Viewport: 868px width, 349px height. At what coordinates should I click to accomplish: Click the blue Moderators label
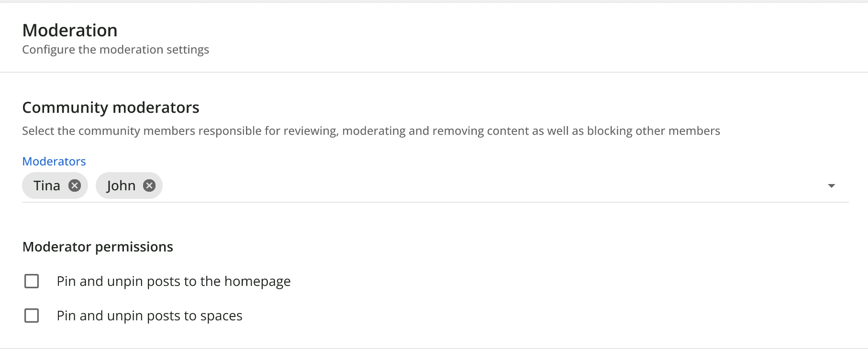(54, 161)
